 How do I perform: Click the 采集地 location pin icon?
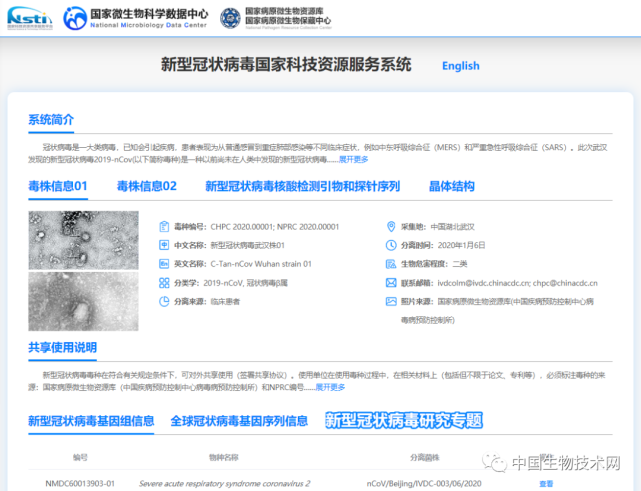(x=391, y=226)
